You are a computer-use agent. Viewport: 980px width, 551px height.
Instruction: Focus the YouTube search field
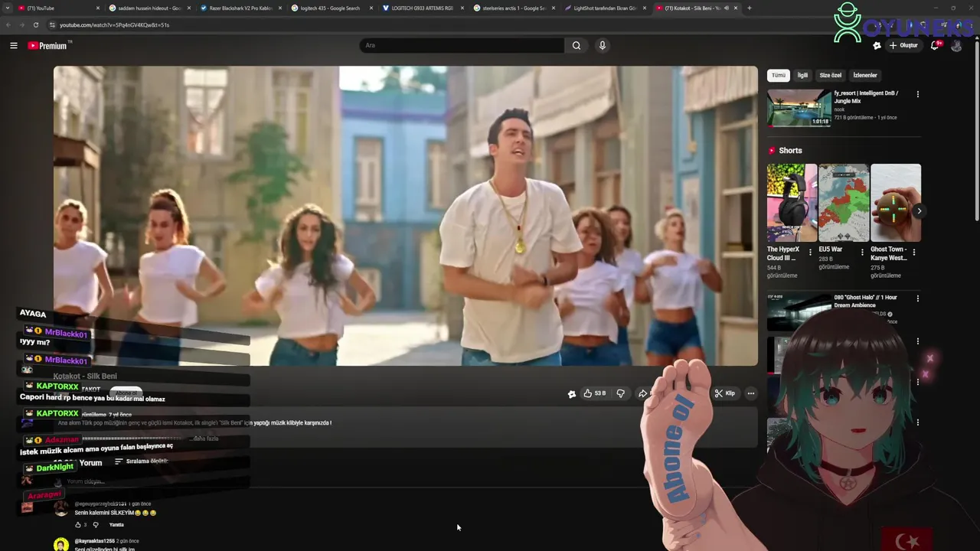(462, 45)
